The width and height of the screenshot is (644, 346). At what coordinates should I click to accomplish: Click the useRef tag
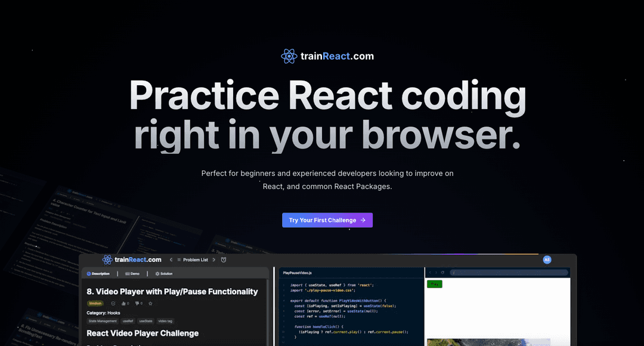pyautogui.click(x=128, y=321)
